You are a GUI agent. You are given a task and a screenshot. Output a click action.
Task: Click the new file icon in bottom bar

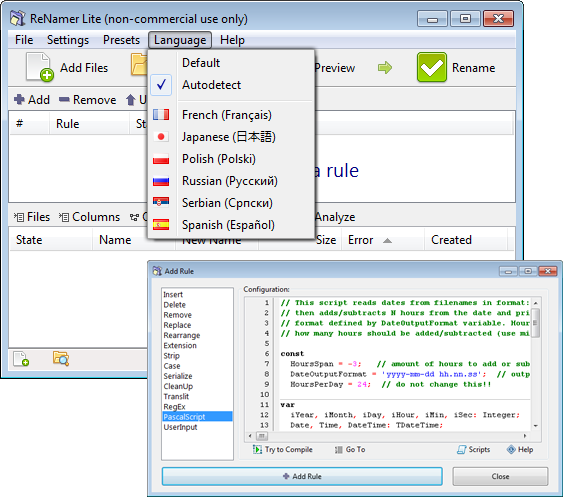(x=21, y=359)
